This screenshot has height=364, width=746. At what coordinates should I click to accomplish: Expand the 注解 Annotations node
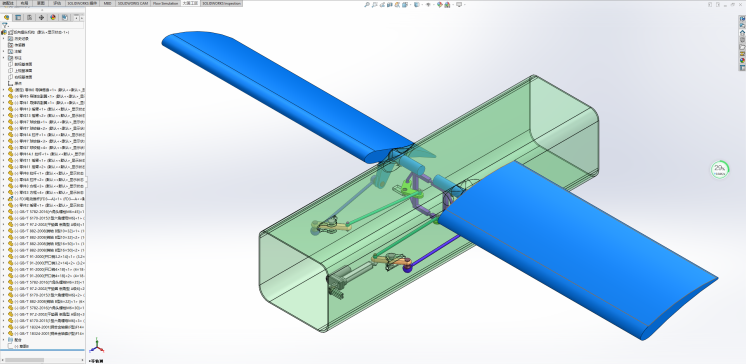point(4,51)
